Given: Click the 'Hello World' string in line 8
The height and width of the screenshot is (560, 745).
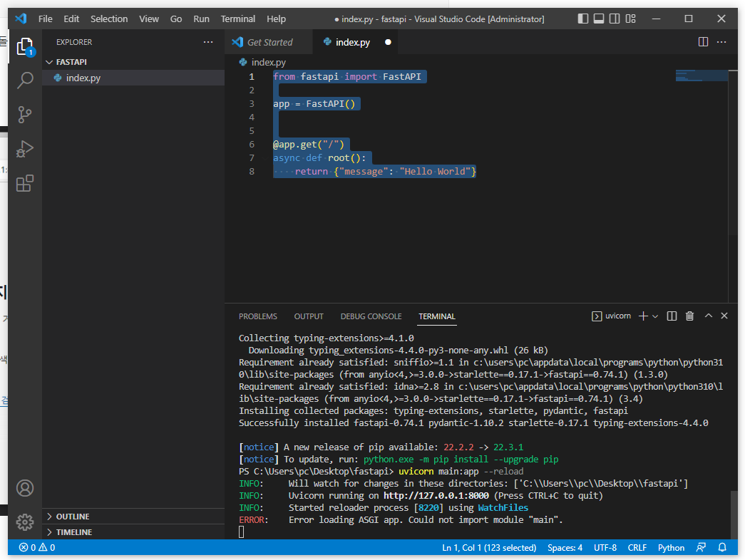Looking at the screenshot, I should (435, 172).
